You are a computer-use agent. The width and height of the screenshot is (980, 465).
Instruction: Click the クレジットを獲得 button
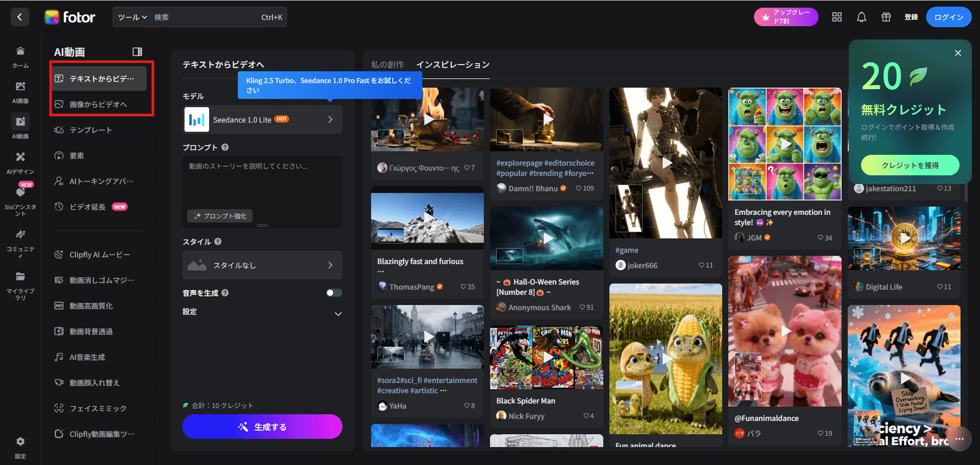click(910, 165)
